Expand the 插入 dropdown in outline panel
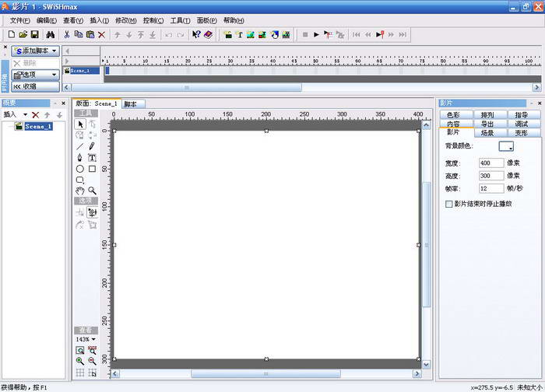The width and height of the screenshot is (545, 392). (x=16, y=114)
